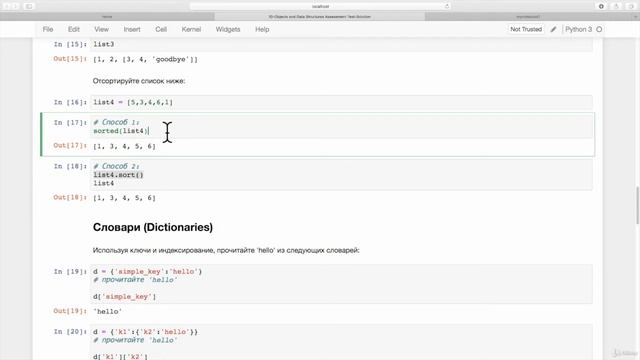This screenshot has height=360, width=640.
Task: Click output 'hello' of Out[19]
Action: pyautogui.click(x=107, y=311)
